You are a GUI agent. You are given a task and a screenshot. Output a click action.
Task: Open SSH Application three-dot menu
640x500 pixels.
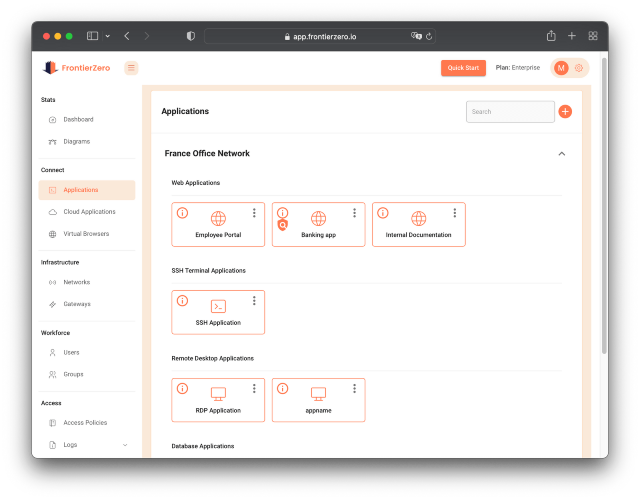coord(254,301)
